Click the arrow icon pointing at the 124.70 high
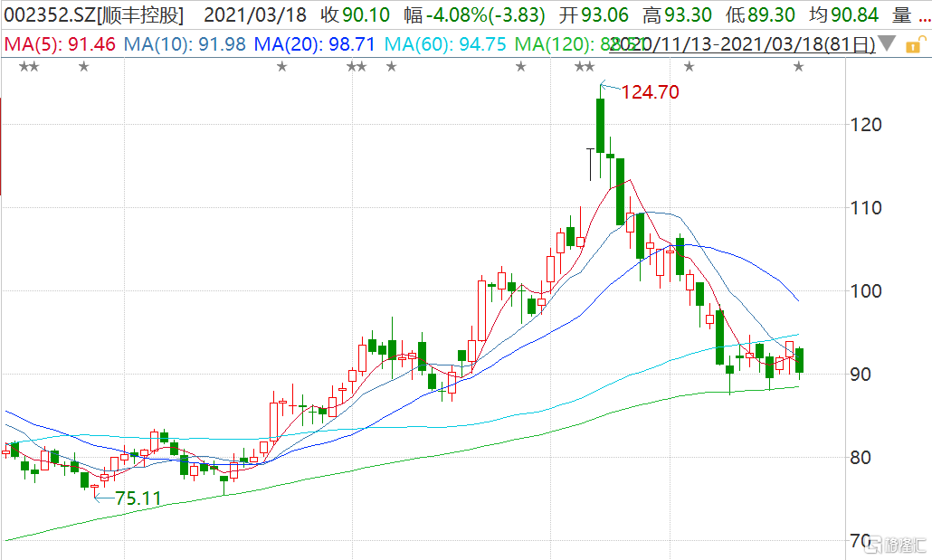The width and height of the screenshot is (932, 560). click(x=610, y=87)
